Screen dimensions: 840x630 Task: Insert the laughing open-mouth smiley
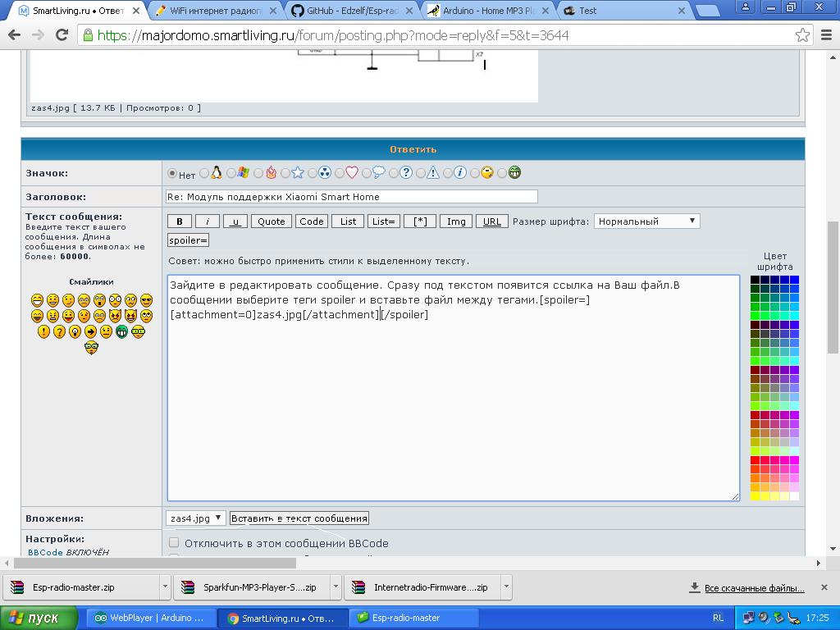[x=37, y=316]
